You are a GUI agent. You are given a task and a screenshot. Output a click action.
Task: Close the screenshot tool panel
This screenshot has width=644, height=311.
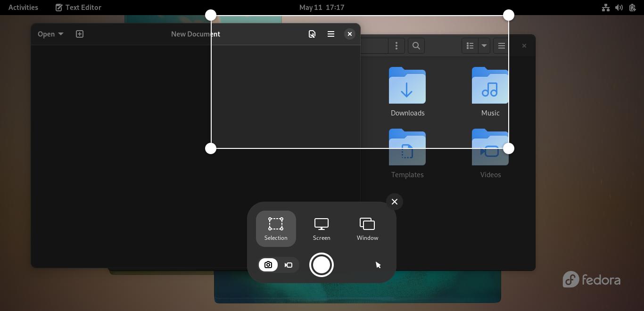(x=395, y=202)
